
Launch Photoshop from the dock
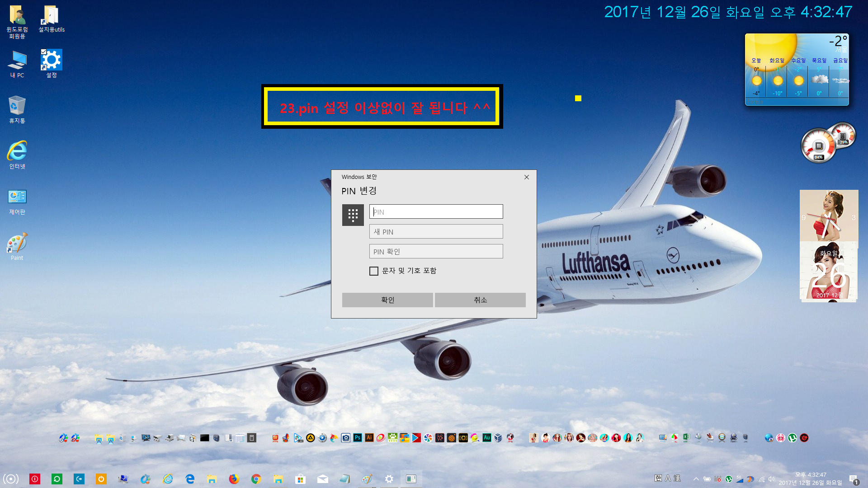pyautogui.click(x=358, y=437)
